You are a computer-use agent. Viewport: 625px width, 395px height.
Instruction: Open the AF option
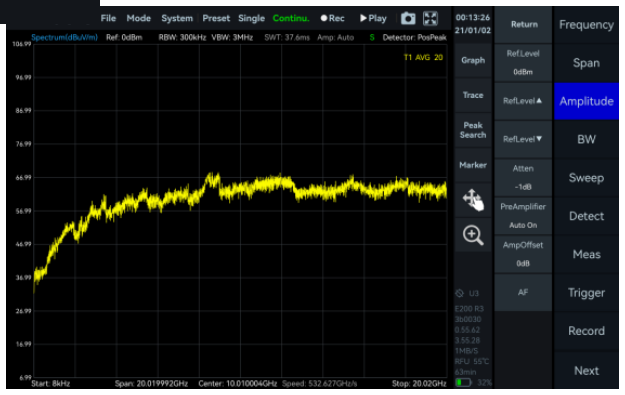point(524,292)
